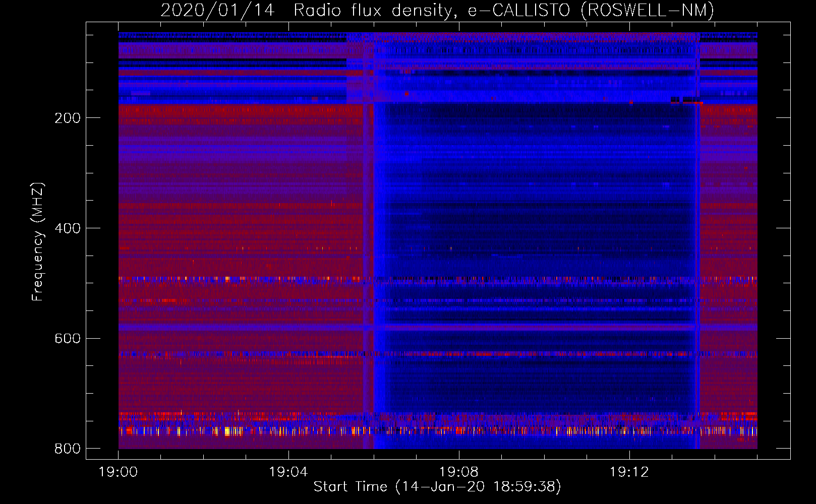Image resolution: width=816 pixels, height=504 pixels.
Task: Click the "19:00" time tick label
Action: (x=119, y=472)
